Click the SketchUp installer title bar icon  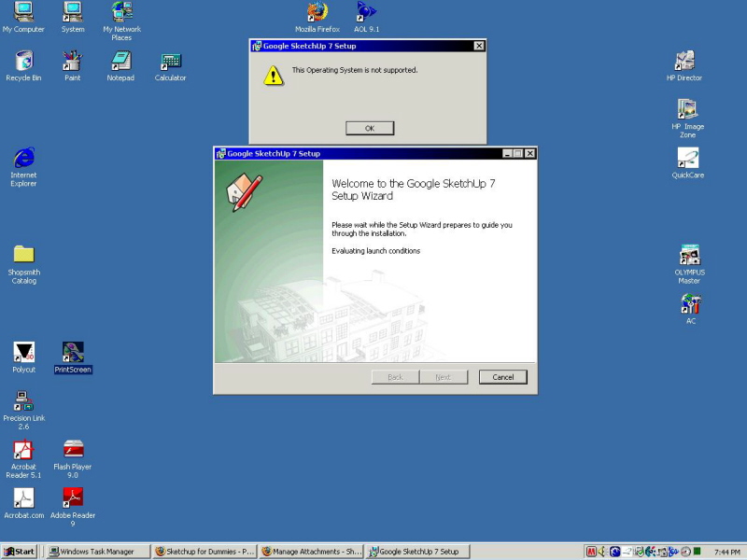tap(220, 153)
